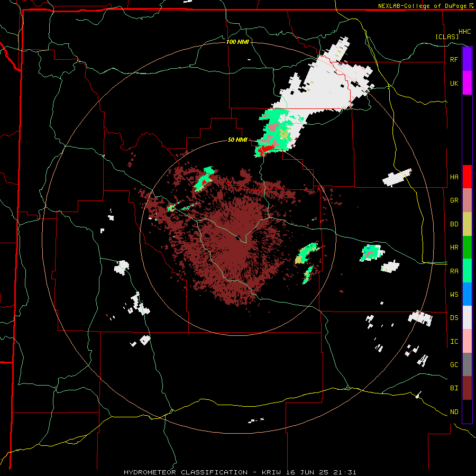Click the NEXLAB-College of DuPage text
The image size is (476, 476).
(422, 6)
